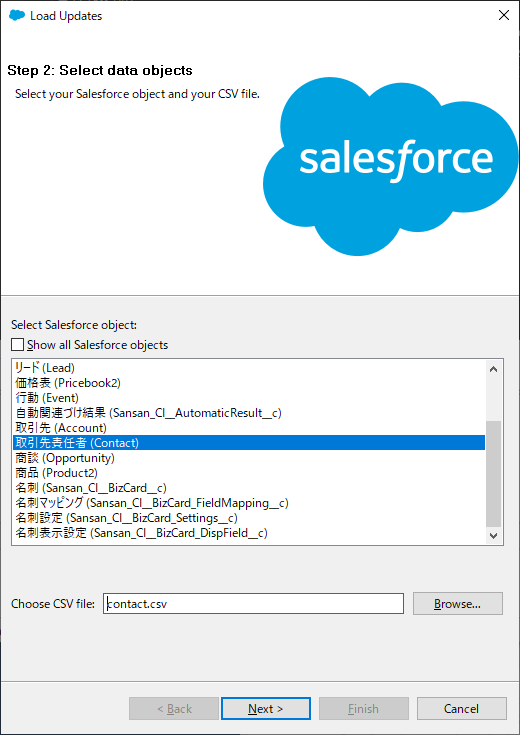
Task: Select 価格表 (Pricebook2) object
Action: 249,383
